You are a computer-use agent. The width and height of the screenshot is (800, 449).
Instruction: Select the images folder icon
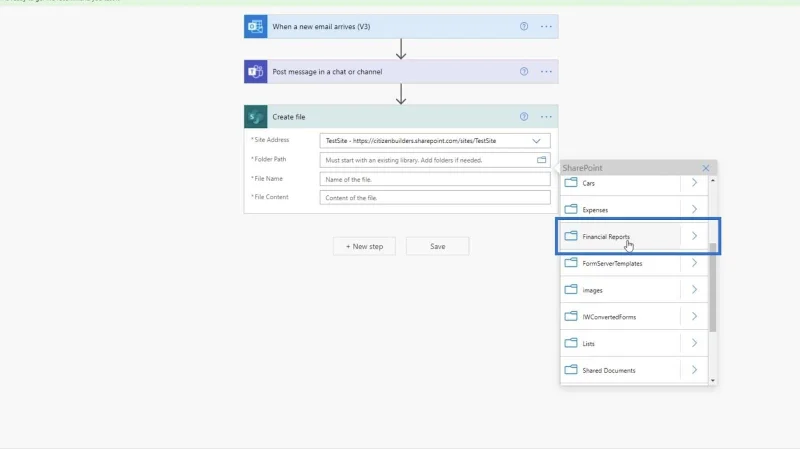[571, 289]
